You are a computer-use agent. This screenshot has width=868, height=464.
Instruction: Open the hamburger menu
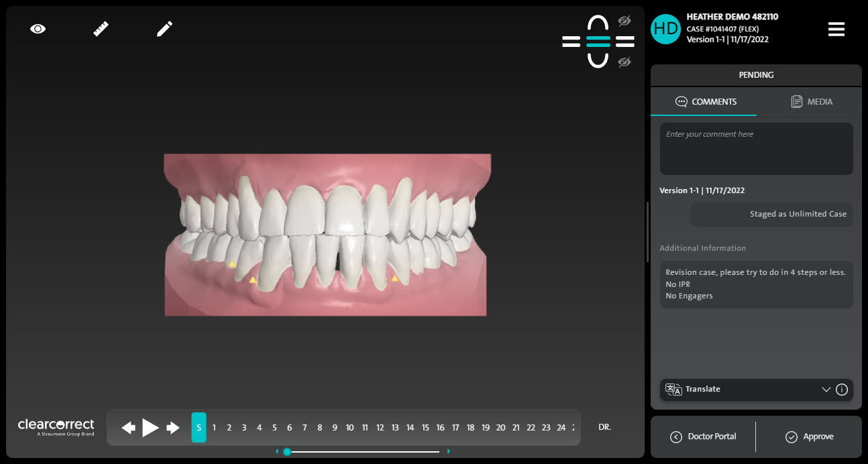coord(836,30)
